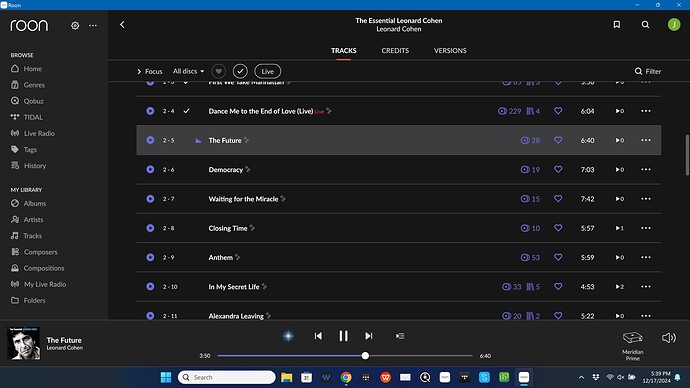
Task: Favorite In My Secret Life heart
Action: pyautogui.click(x=558, y=286)
